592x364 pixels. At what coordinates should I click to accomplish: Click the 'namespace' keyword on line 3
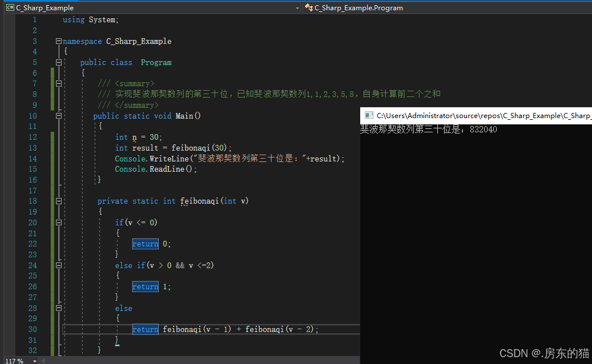(82, 41)
